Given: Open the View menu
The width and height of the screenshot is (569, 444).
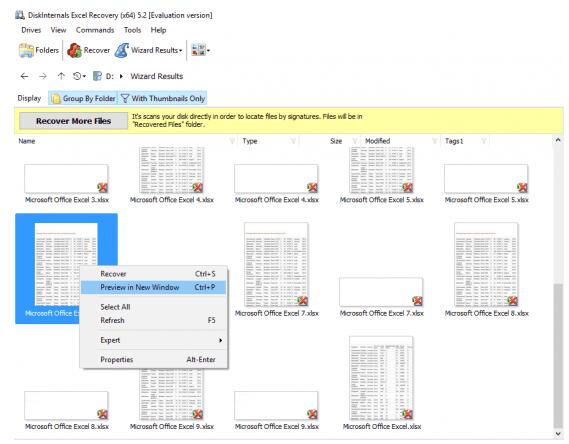Looking at the screenshot, I should pos(58,30).
